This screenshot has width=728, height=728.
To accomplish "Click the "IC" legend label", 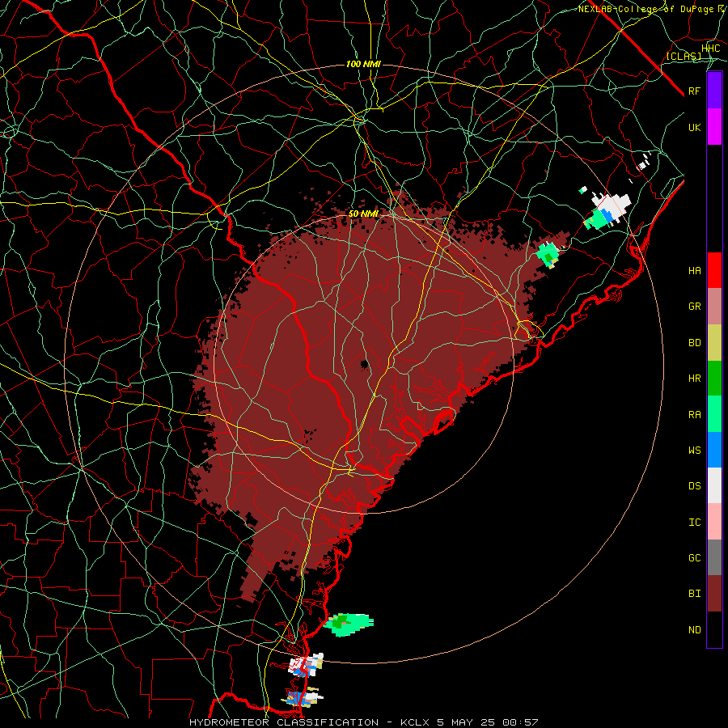I will [x=695, y=523].
